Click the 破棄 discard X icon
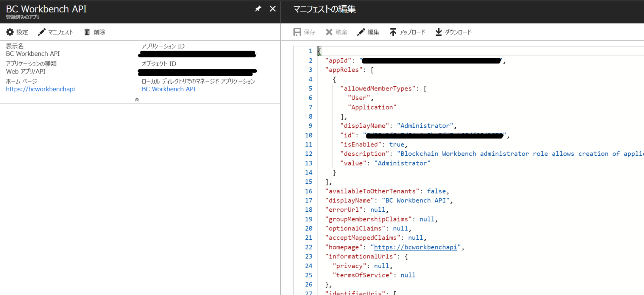This screenshot has width=644, height=295. tap(329, 32)
